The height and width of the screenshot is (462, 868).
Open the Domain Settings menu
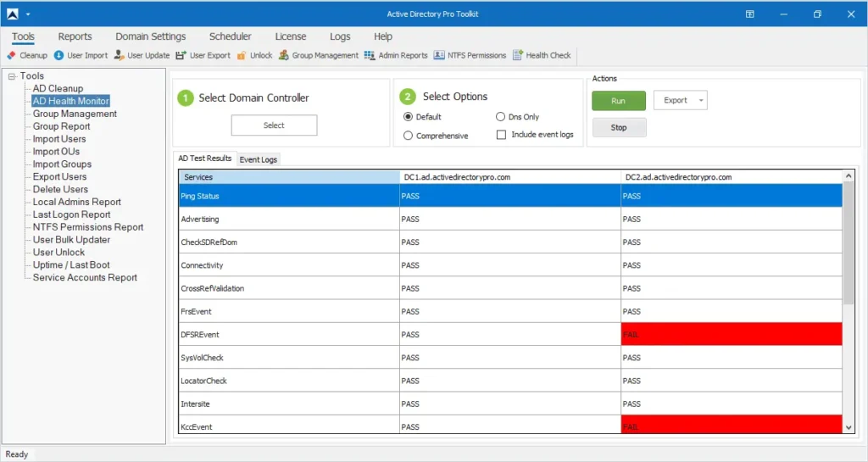coord(151,36)
